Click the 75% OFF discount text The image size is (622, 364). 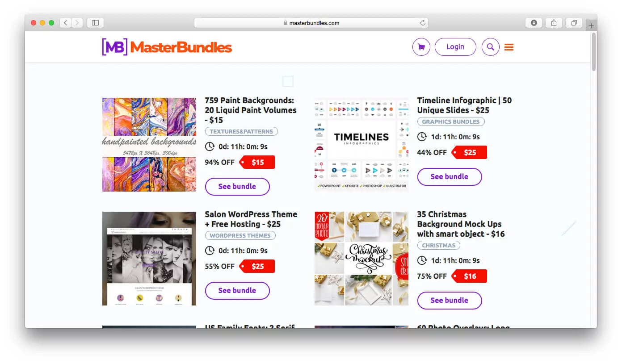point(432,276)
